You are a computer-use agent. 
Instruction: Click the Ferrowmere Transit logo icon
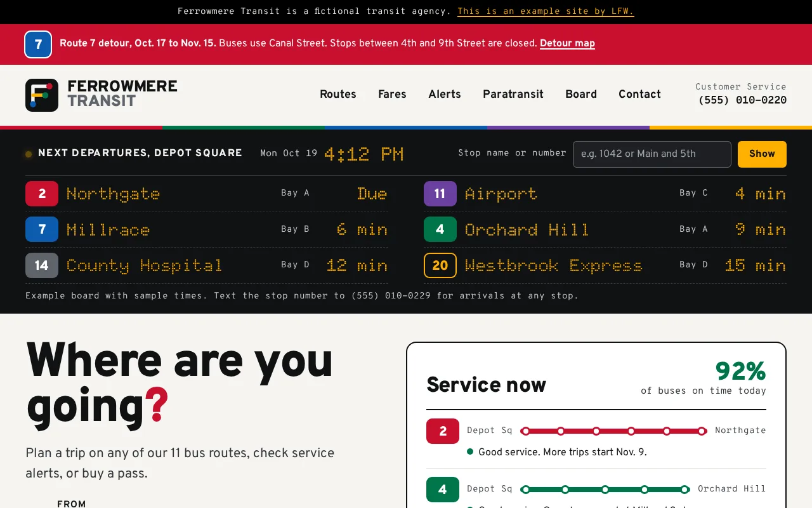[x=42, y=95]
